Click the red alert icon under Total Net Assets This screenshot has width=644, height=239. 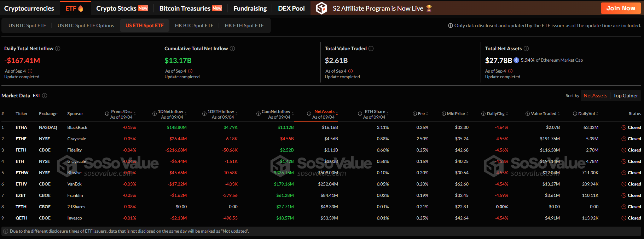[x=510, y=71]
